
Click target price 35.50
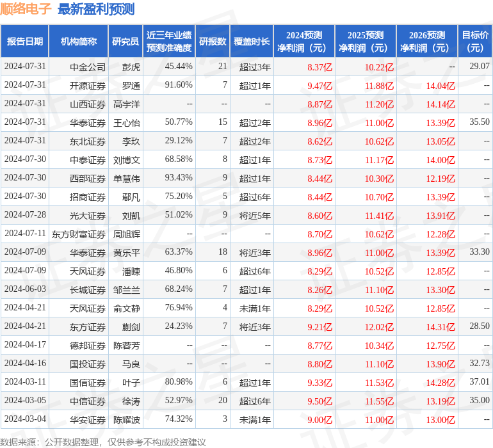click(x=480, y=122)
